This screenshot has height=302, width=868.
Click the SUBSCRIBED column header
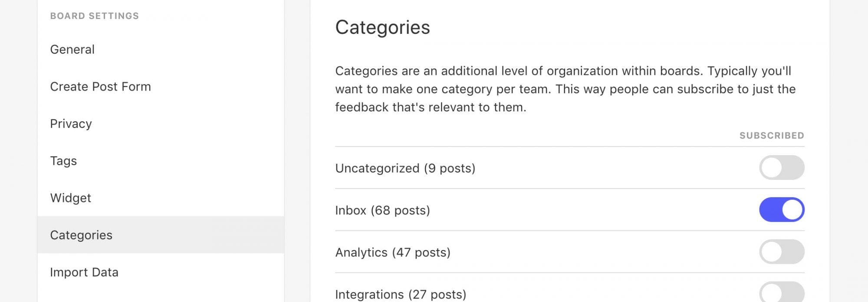[772, 136]
